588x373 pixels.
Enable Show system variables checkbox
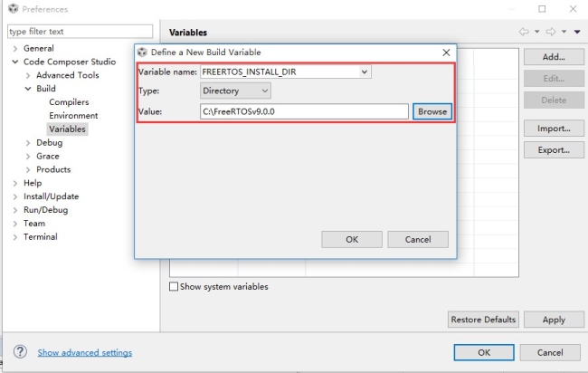coord(175,287)
